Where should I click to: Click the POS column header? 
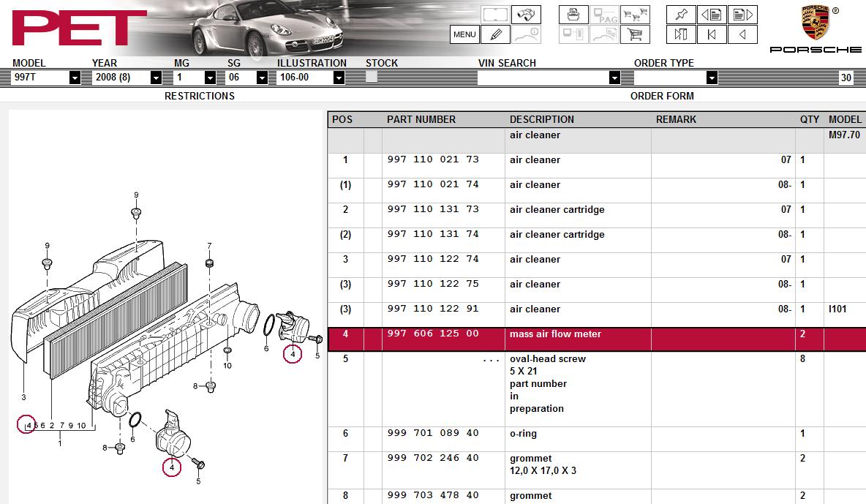[x=342, y=119]
